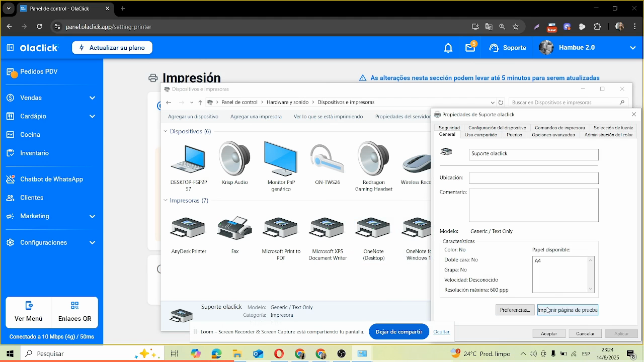
Task: Click the Hambue 2.0 profile avatar
Action: [x=546, y=48]
